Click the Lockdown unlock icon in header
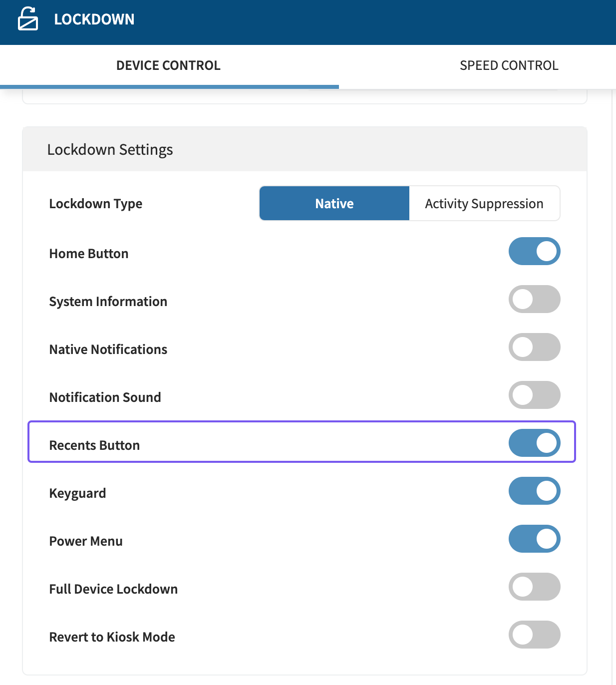 [x=28, y=19]
